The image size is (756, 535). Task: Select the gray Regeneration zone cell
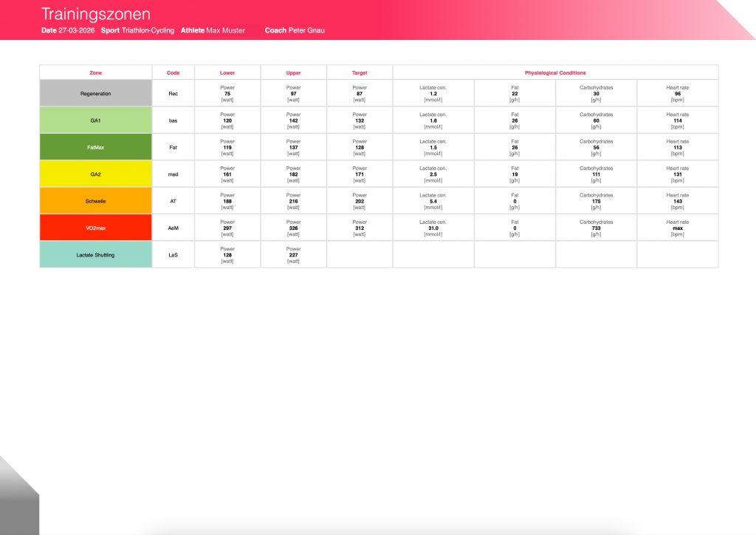tap(95, 94)
